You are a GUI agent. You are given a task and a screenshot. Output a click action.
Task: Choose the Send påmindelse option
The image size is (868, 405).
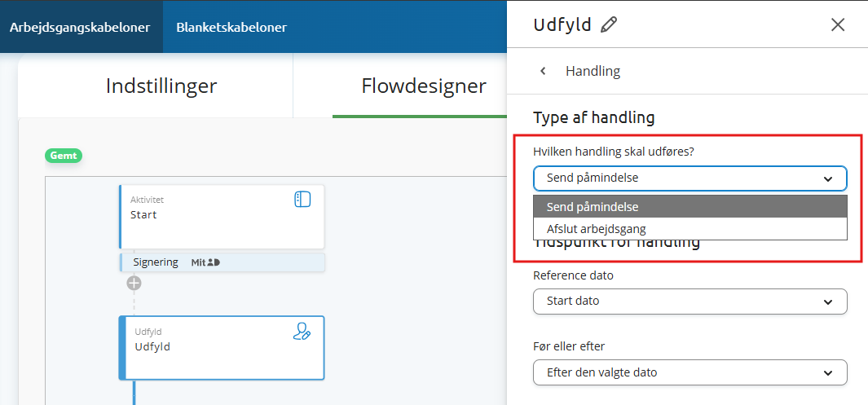click(x=690, y=207)
